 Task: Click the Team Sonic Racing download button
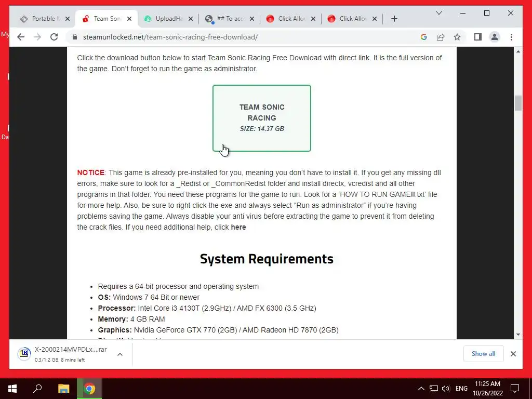click(262, 118)
